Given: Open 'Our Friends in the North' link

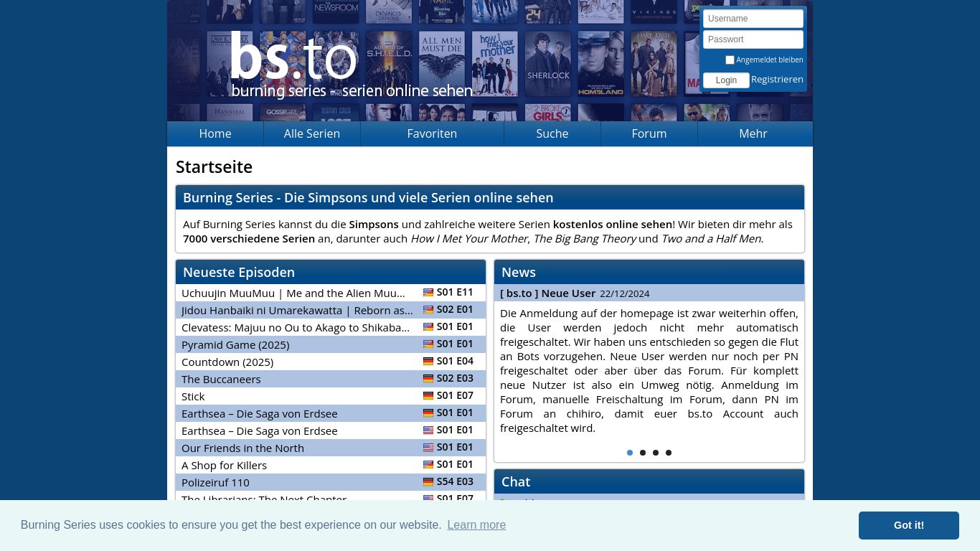Looking at the screenshot, I should [242, 448].
